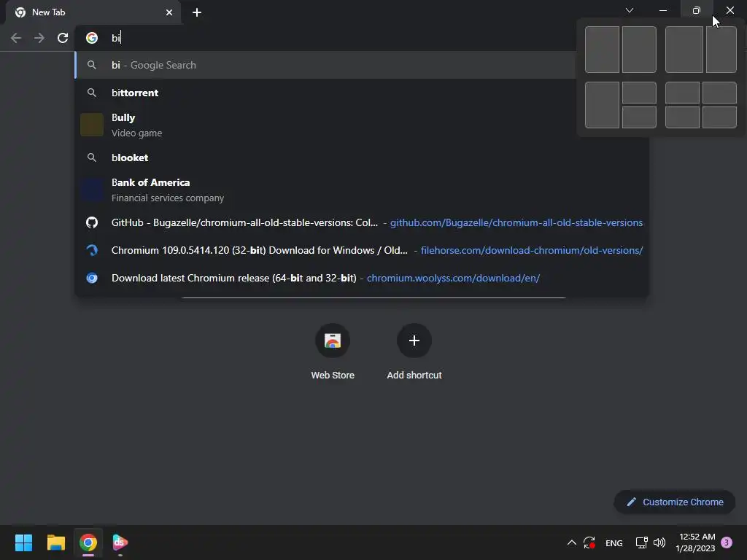Click the Bank of America thumbnail
Viewport: 747px width, 560px height.
pos(92,190)
